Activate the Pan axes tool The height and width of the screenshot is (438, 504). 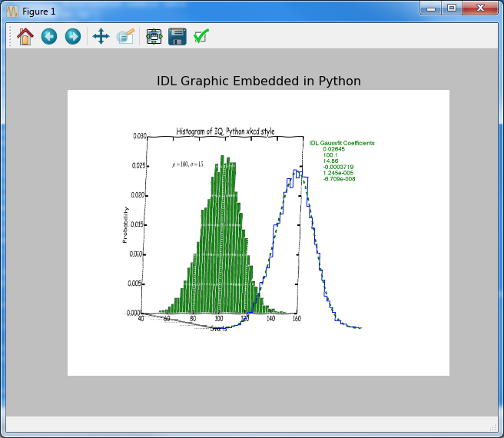[101, 36]
